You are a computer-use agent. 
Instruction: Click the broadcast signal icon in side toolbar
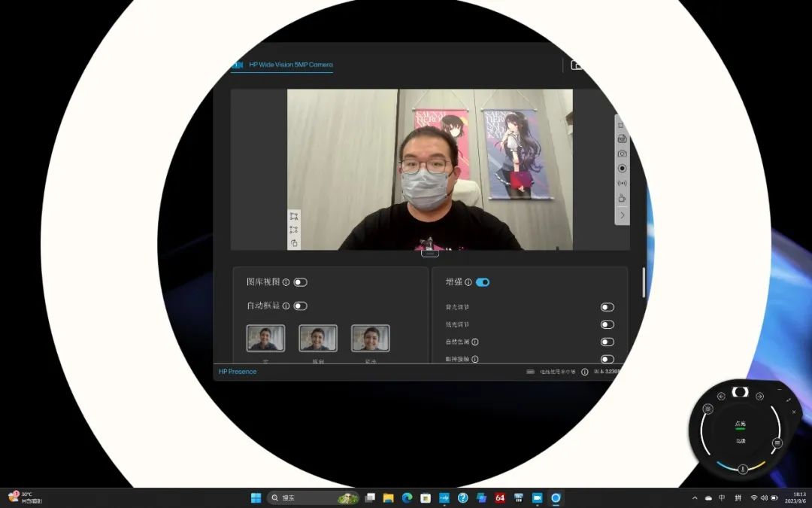coord(622,183)
